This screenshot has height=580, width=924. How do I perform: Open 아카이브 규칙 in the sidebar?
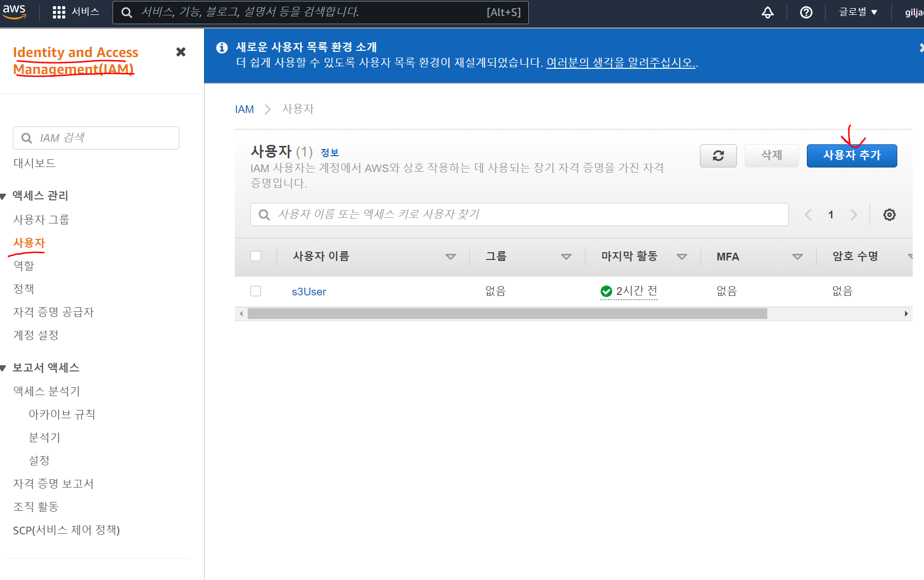click(x=62, y=414)
